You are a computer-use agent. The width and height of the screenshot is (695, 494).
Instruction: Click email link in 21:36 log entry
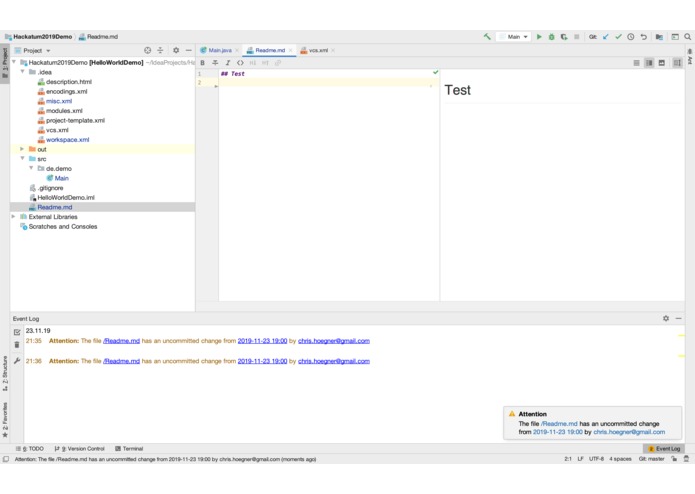pos(334,361)
